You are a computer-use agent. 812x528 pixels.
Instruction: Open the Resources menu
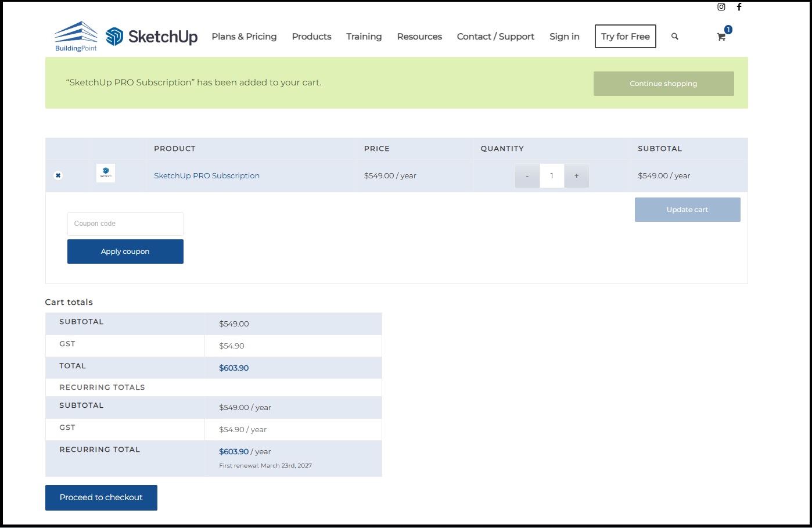(x=419, y=37)
